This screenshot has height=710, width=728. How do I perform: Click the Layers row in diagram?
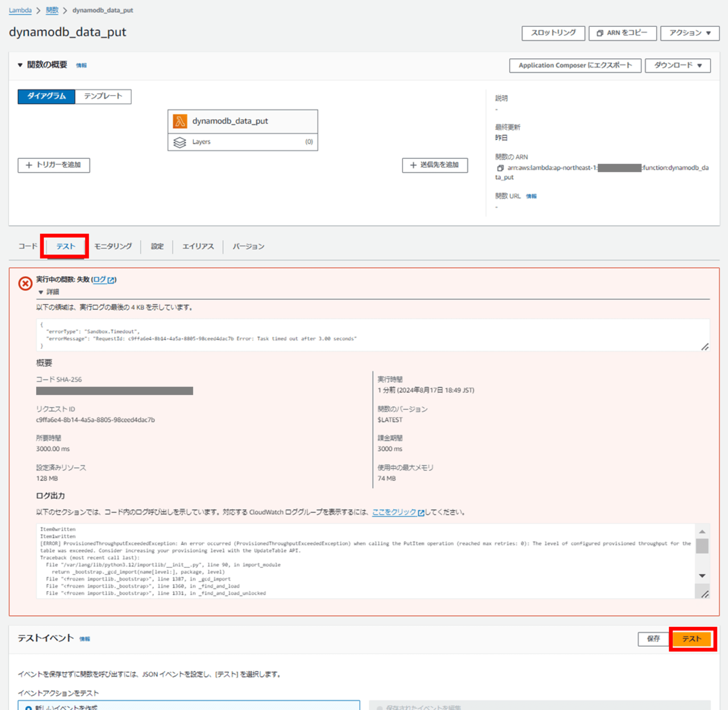coord(243,142)
